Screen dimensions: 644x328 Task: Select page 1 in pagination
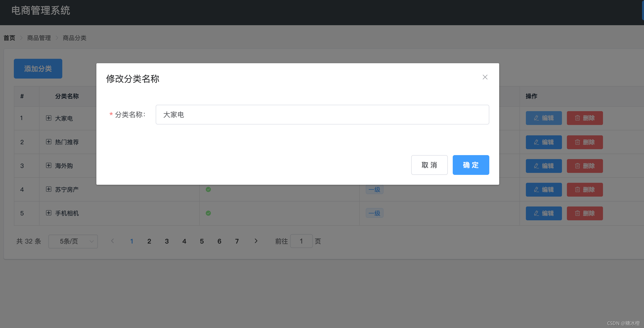pos(132,241)
